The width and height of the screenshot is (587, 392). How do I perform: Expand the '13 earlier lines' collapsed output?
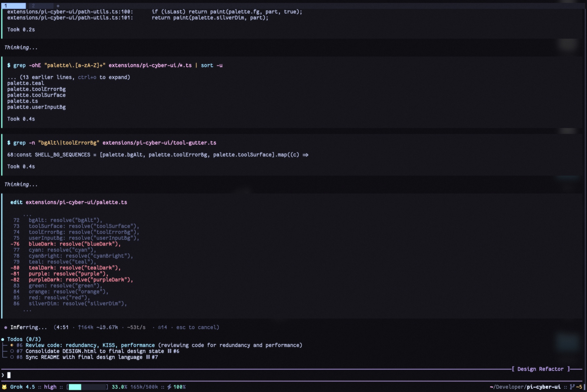click(x=68, y=77)
